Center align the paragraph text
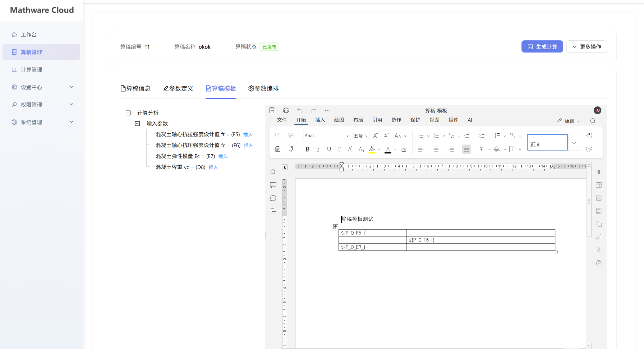 [436, 149]
